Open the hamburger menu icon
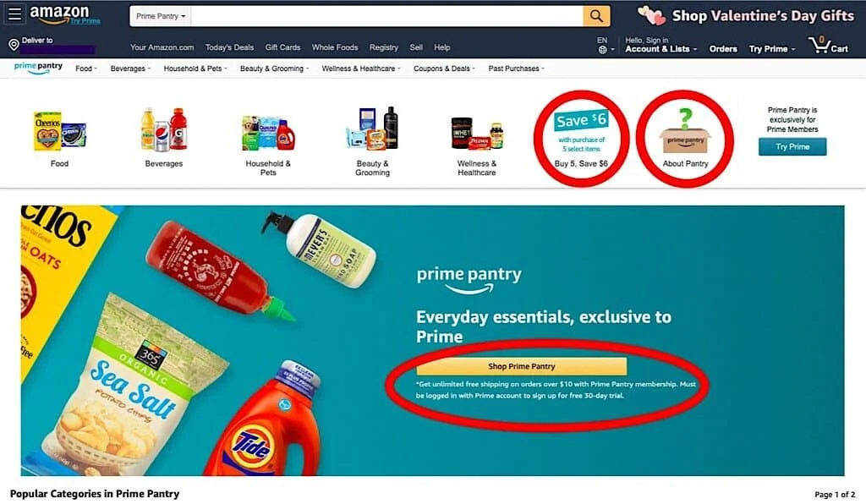This screenshot has height=504, width=866. pyautogui.click(x=14, y=14)
